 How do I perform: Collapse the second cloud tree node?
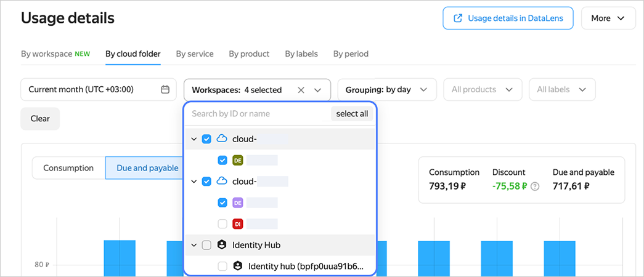[x=194, y=182]
